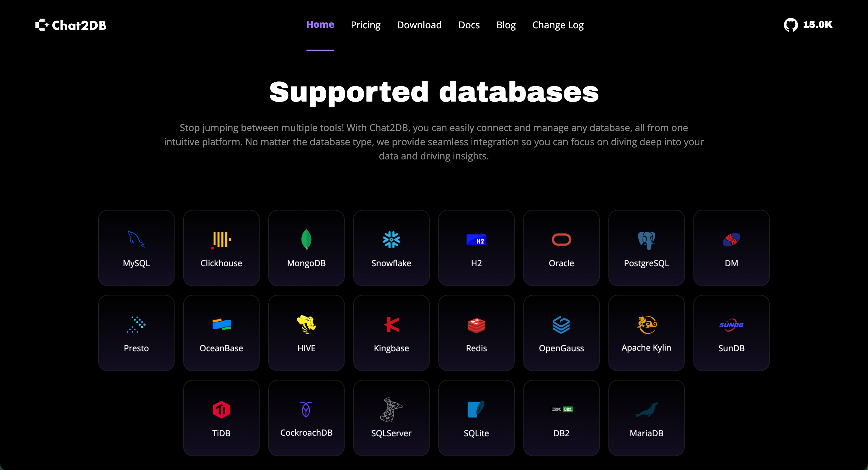Select the OpenGauss layered icon

[x=561, y=324]
